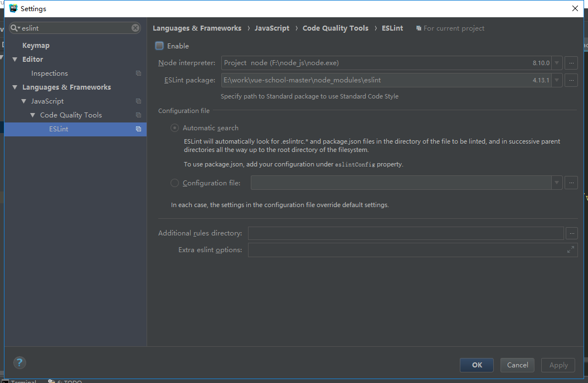The image size is (588, 383).
Task: Close the Settings dialog
Action: tap(575, 8)
